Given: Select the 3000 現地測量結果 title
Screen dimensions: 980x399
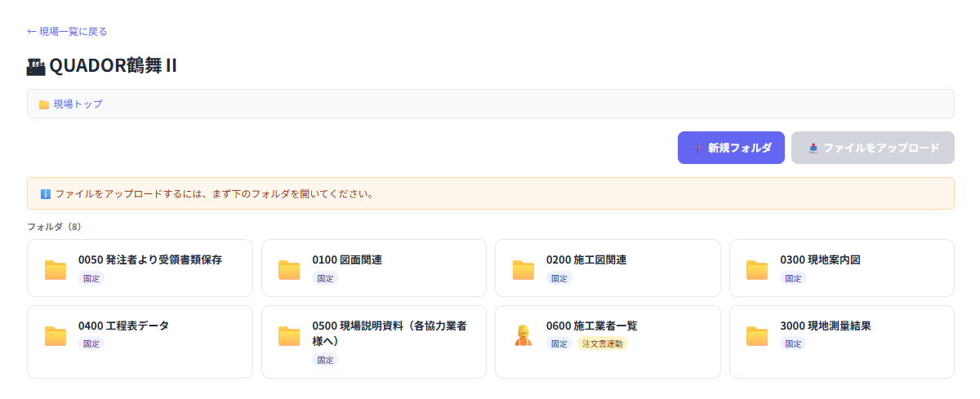Looking at the screenshot, I should 826,326.
